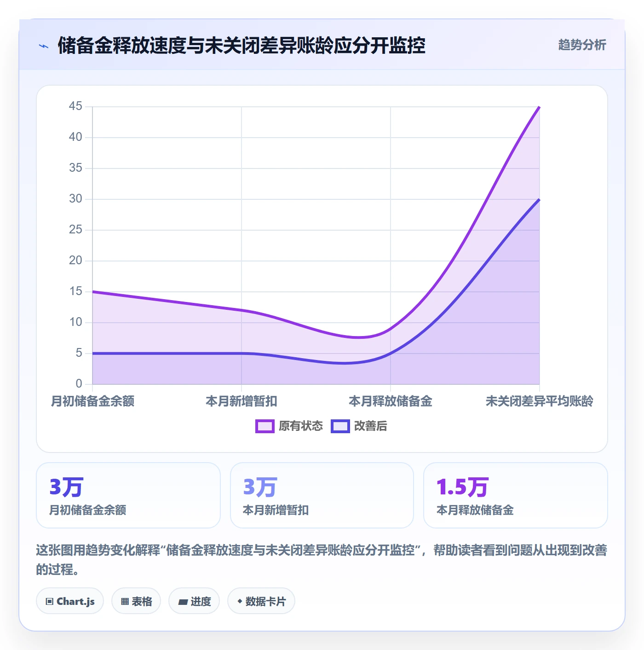Open the 月初储备金余额 3万 data card
Screen dimensions: 644x650
(x=128, y=495)
